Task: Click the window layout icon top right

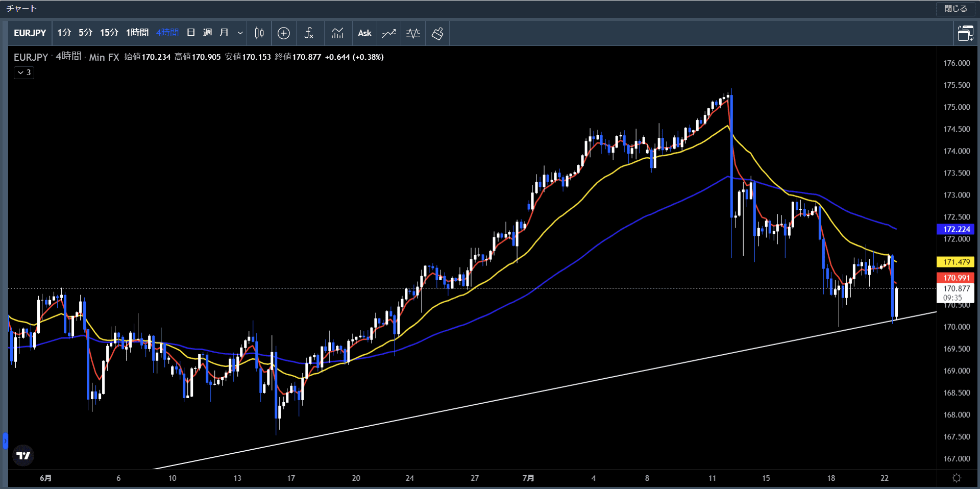Action: click(x=965, y=33)
